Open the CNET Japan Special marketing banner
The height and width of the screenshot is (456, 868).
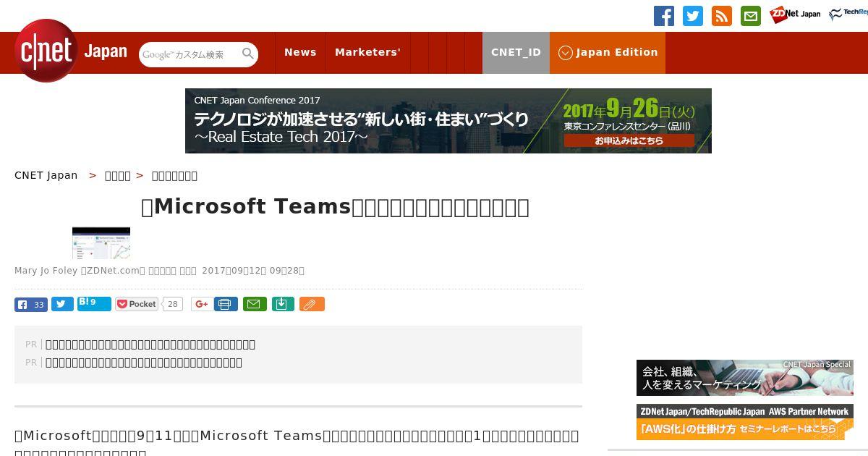745,378
